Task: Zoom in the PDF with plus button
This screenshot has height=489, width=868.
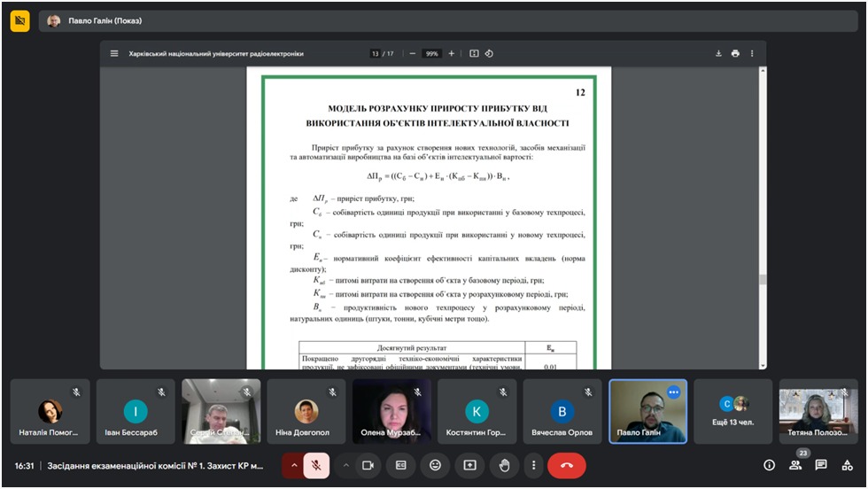Action: (451, 53)
